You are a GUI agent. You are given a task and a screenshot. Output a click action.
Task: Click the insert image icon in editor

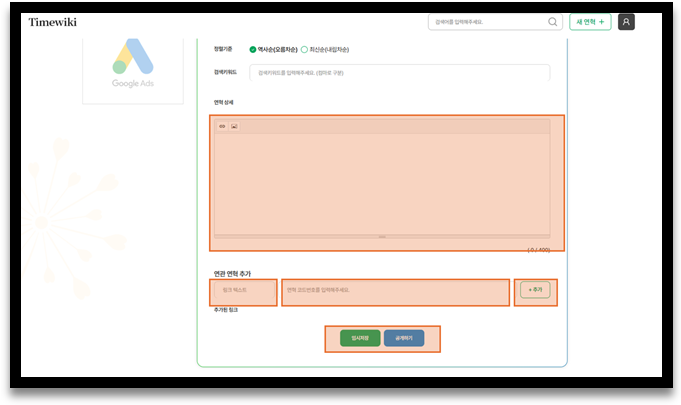point(234,126)
